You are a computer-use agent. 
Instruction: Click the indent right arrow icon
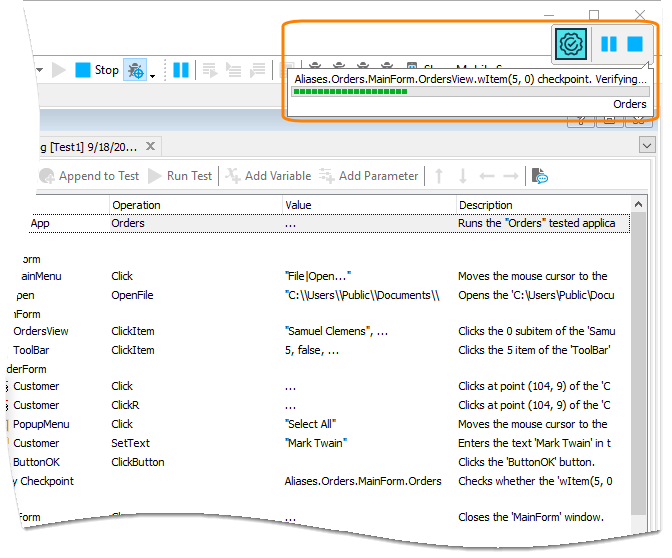tap(511, 176)
